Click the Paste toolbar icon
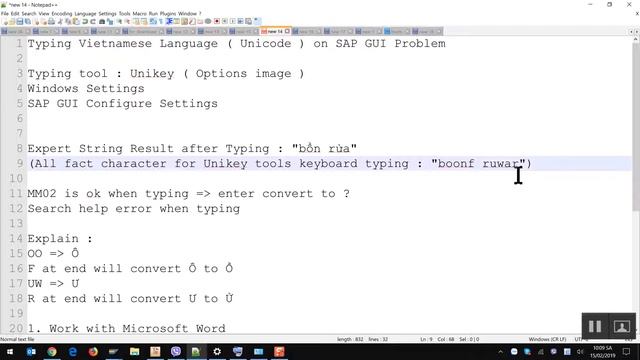 pyautogui.click(x=76, y=21)
